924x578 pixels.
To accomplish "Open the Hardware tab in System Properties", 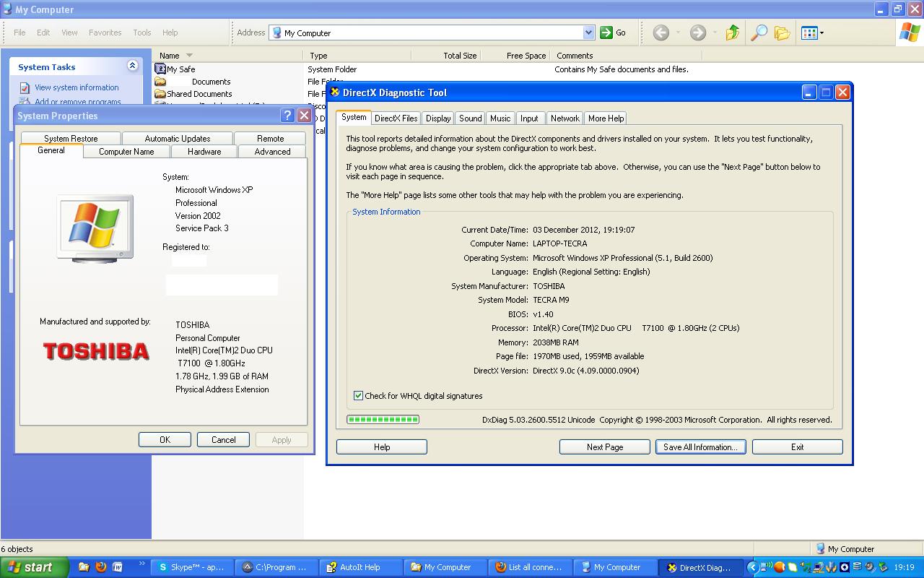I will click(x=204, y=152).
